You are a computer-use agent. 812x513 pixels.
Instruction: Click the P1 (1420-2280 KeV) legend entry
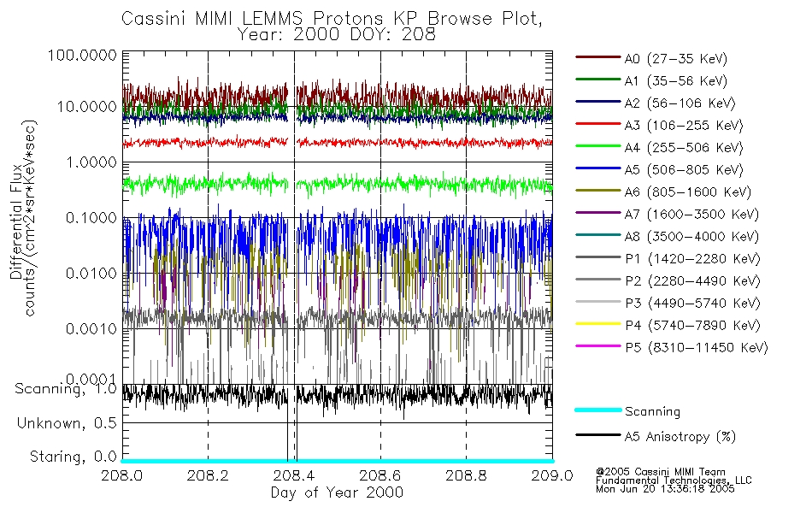coord(668,258)
